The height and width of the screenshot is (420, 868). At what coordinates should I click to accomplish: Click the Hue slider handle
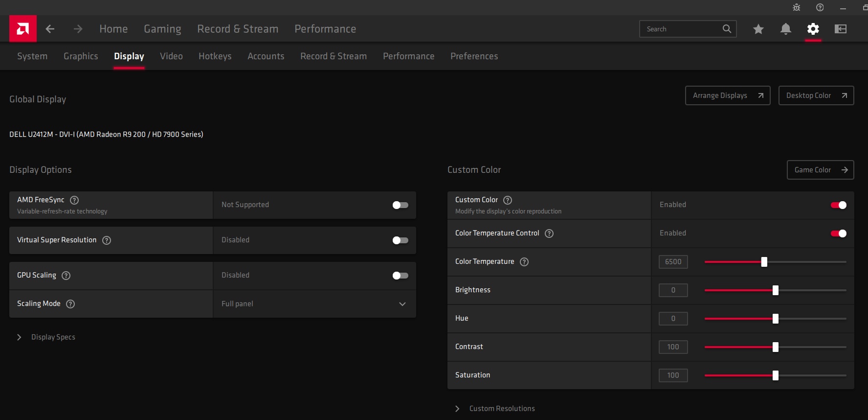point(776,319)
